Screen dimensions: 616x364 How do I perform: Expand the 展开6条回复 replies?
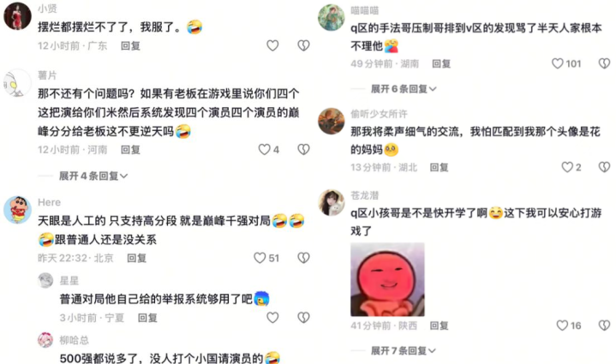[404, 89]
